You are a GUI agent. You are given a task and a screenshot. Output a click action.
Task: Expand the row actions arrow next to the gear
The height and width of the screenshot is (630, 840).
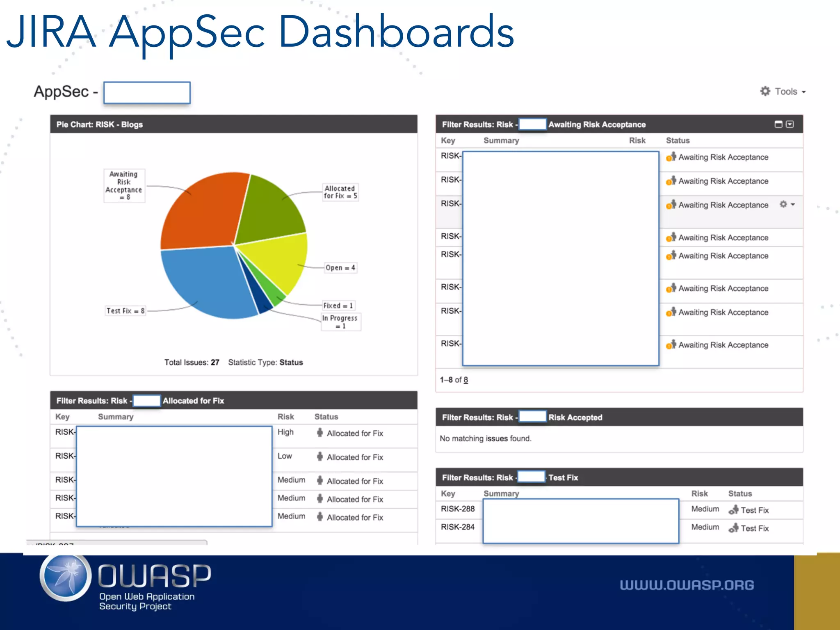(x=793, y=204)
